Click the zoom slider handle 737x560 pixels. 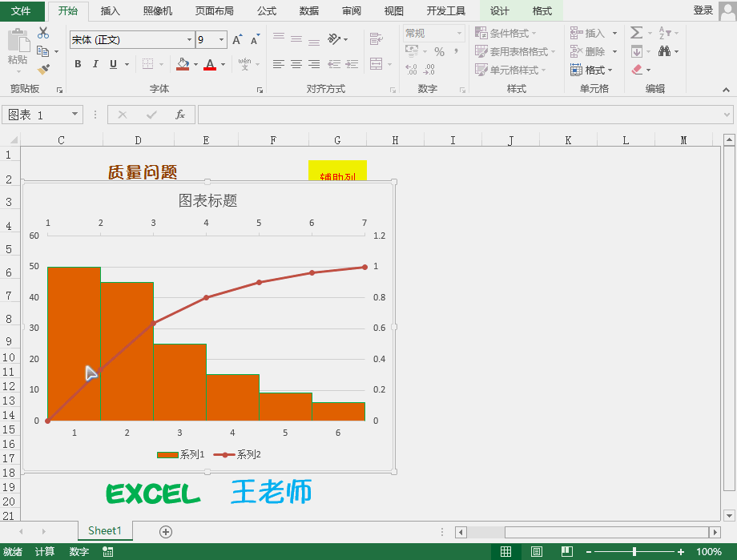[x=634, y=551]
